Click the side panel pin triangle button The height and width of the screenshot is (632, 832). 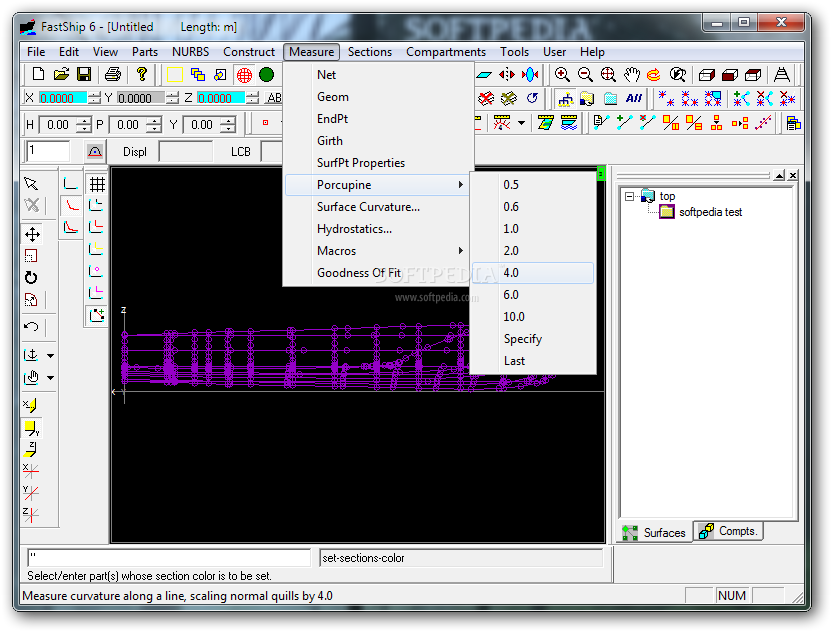[778, 175]
